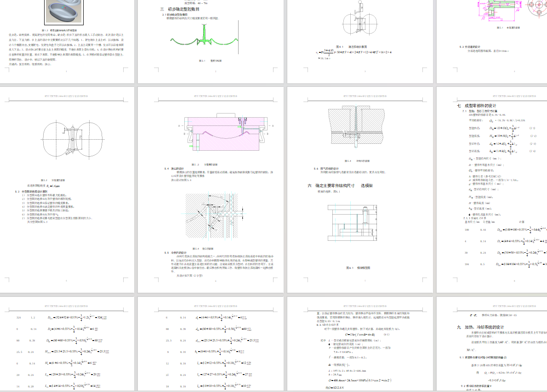
Task: Click the mold base assembly drawing
Action: [x=352, y=222]
